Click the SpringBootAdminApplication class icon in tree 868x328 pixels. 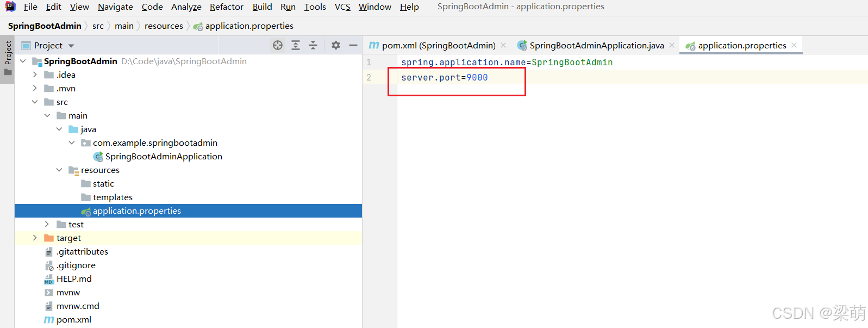pos(98,157)
